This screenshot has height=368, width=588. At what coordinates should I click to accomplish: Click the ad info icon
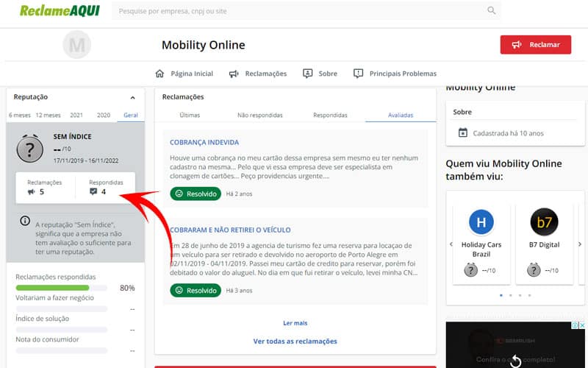tap(575, 325)
